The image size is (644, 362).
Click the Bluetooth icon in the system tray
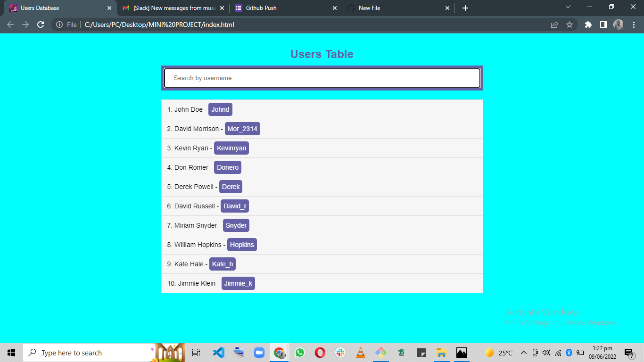[x=569, y=352]
